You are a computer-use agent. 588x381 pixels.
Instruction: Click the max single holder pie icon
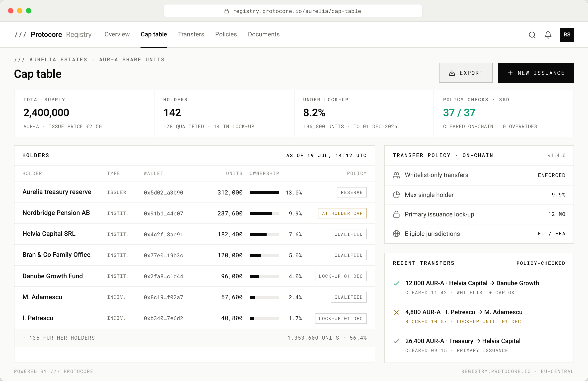tap(396, 195)
